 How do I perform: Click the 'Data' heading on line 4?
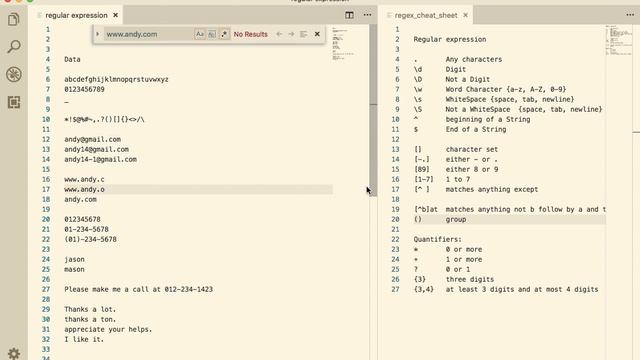point(72,59)
